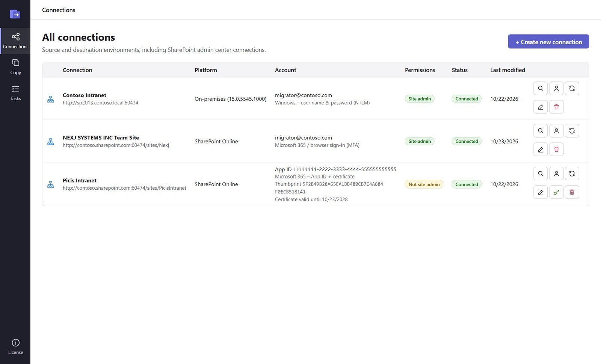Open the user icon for Picis Intranet
The width and height of the screenshot is (601, 364).
pos(556,174)
